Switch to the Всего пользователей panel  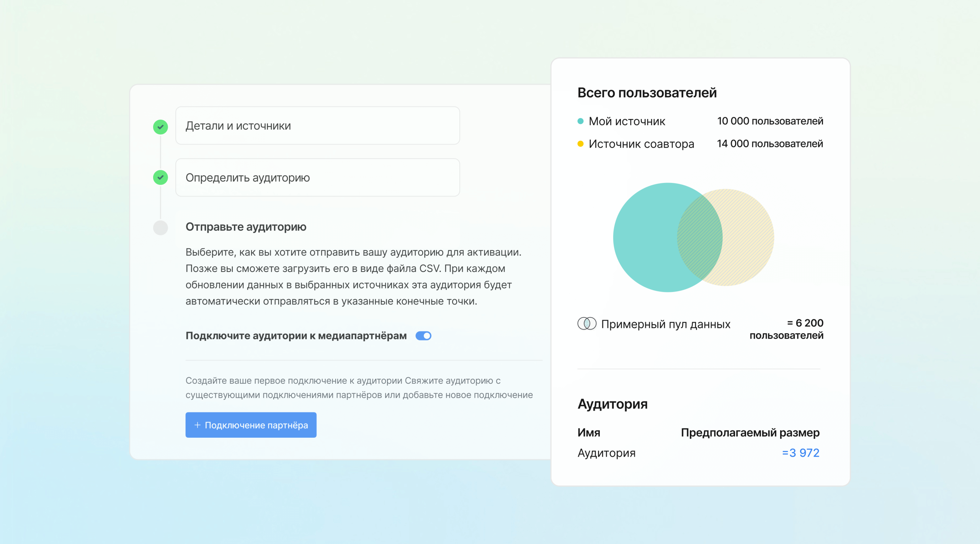[647, 93]
